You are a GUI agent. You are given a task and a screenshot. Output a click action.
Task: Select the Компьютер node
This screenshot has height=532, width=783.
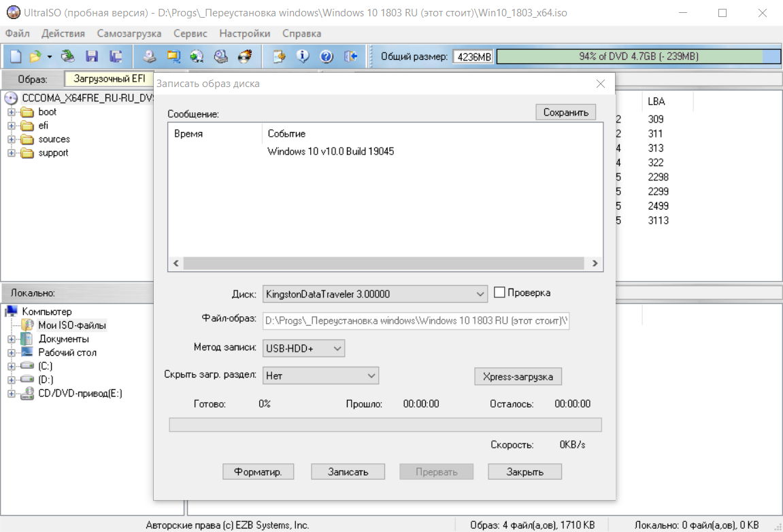pos(47,312)
